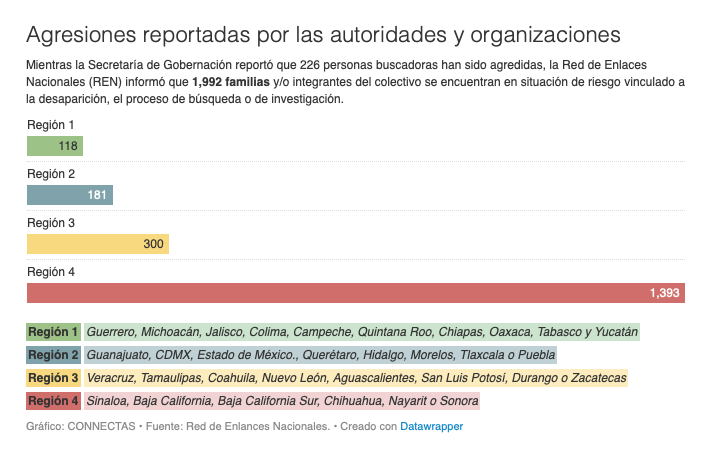Select the 300 value label
This screenshot has height=453, width=702.
coord(153,244)
